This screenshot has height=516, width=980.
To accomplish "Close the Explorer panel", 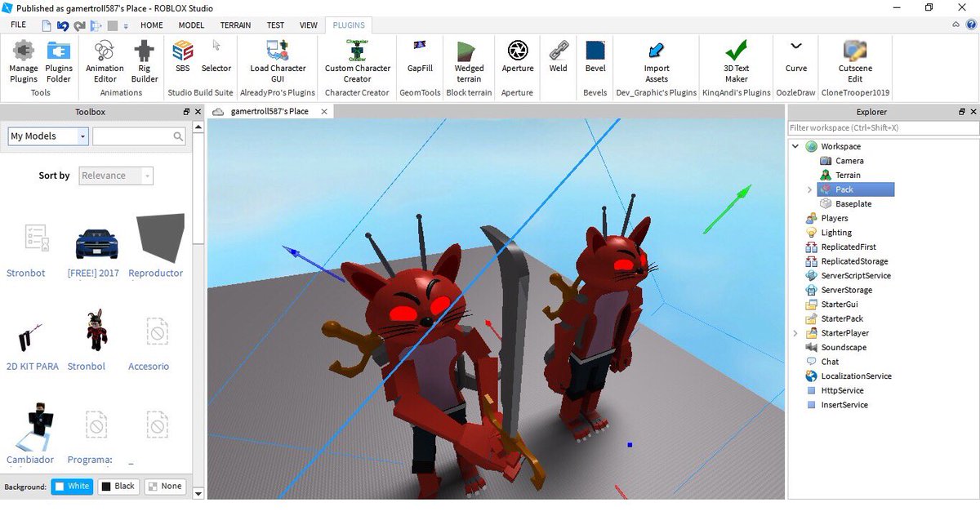I will click(973, 112).
